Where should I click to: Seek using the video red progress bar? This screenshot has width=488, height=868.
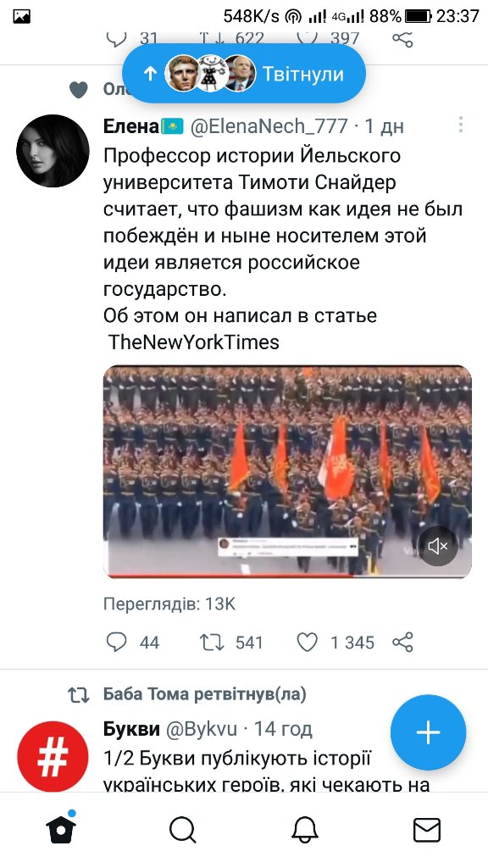point(287,576)
